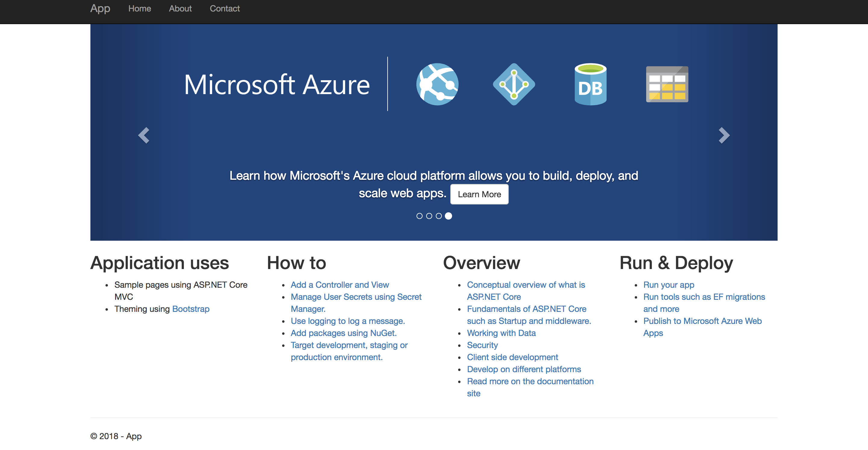Click the 'Learn how Microsoft's Azure cloud platform' caption
Viewport: 868px width, 450px height.
point(434,185)
